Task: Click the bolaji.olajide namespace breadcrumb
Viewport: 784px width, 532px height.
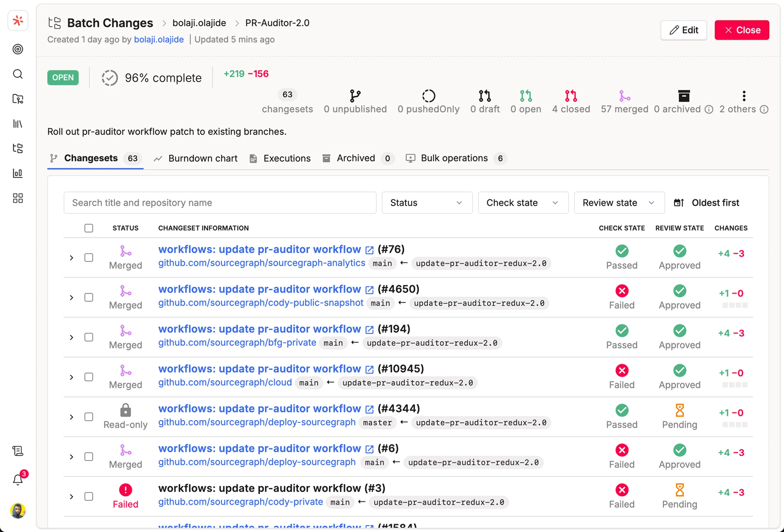Action: [199, 23]
